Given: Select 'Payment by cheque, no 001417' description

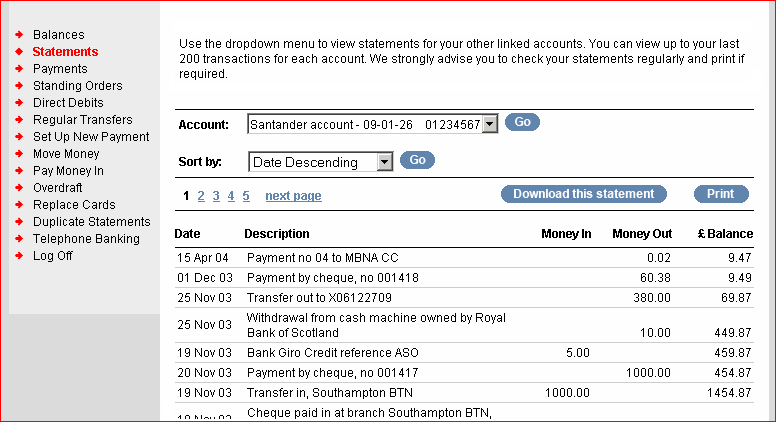Looking at the screenshot, I should pyautogui.click(x=333, y=373).
